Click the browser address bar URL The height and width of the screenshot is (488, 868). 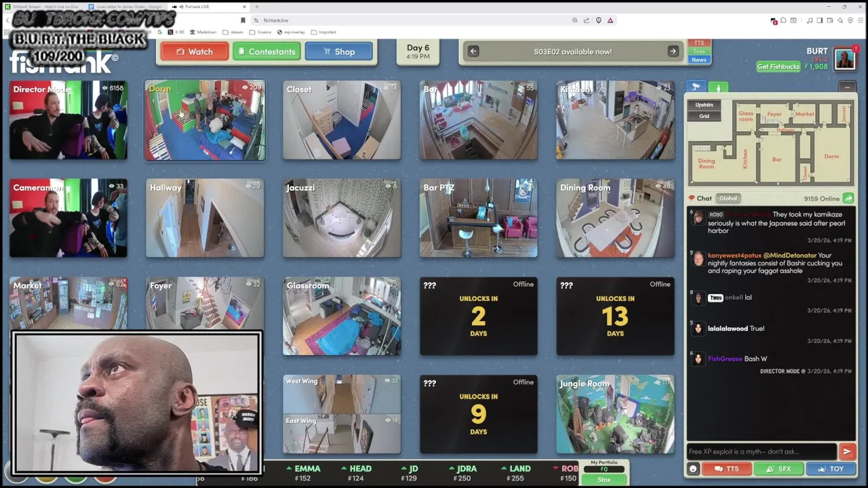pyautogui.click(x=276, y=20)
